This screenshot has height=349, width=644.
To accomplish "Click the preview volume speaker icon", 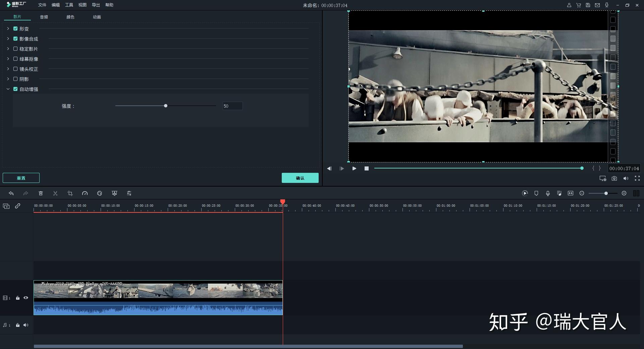I will [626, 179].
